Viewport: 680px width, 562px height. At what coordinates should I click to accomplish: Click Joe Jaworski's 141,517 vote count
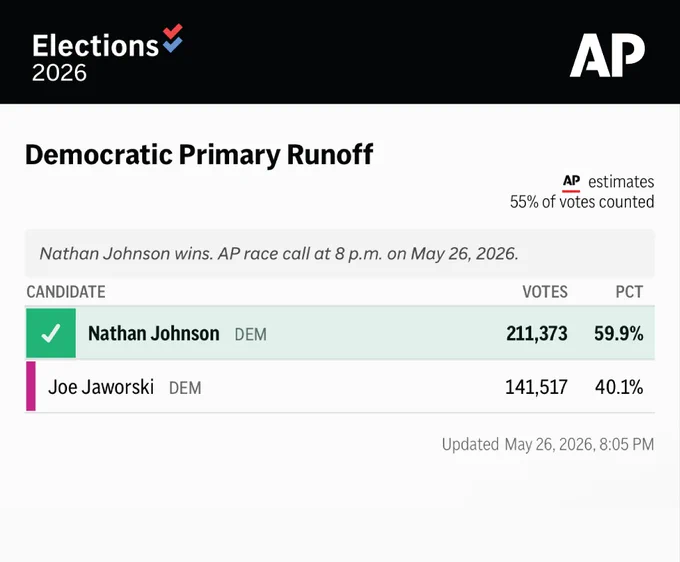tap(536, 387)
